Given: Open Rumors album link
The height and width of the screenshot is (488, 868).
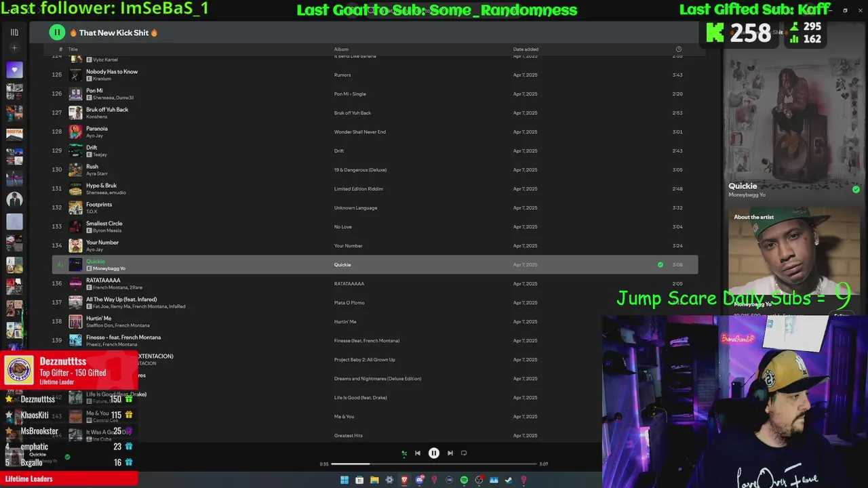Looking at the screenshot, I should pyautogui.click(x=342, y=75).
